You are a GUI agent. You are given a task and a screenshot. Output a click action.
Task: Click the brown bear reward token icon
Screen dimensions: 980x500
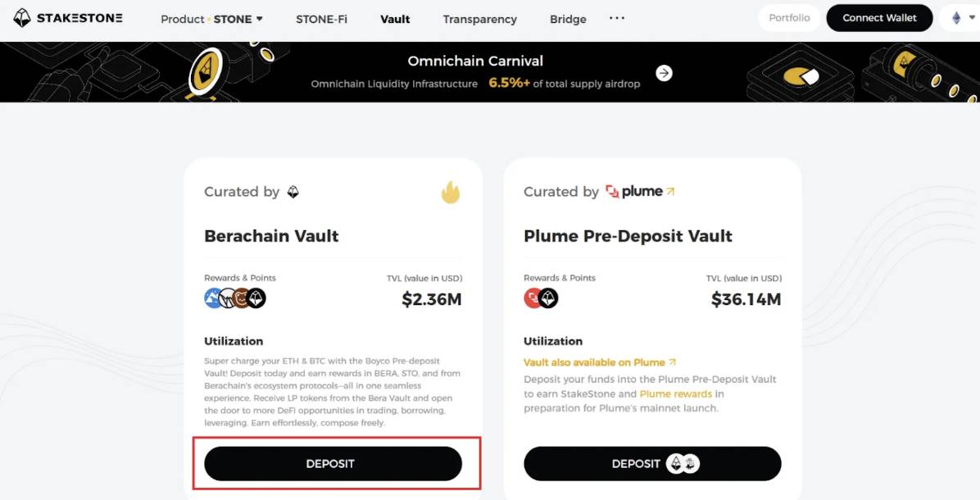point(242,298)
